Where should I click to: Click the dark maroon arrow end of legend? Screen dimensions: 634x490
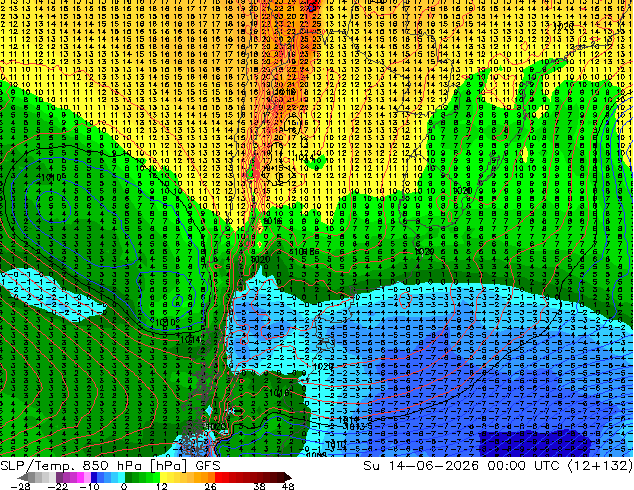point(288,477)
